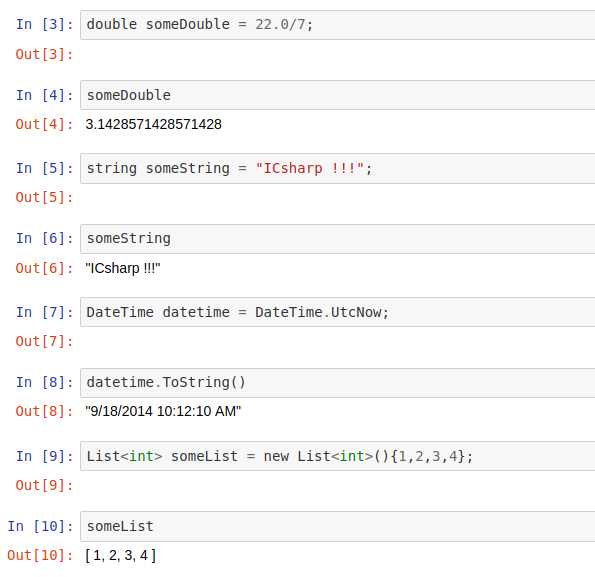Click the Out[9]: prompt label

tap(44, 486)
